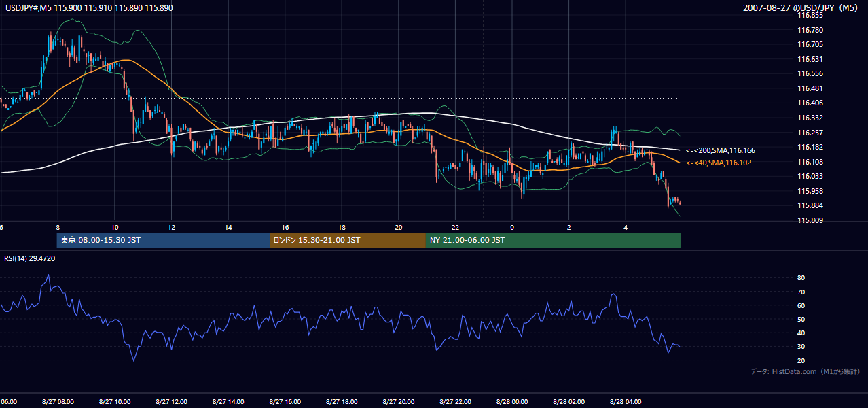Click hour label 12 on price chart time axis
The image size is (868, 408).
172,227
